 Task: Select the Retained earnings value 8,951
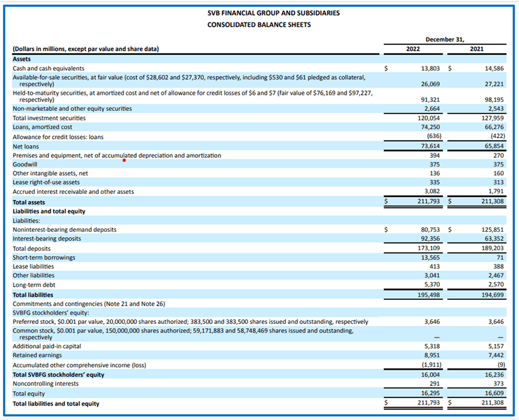click(x=432, y=356)
